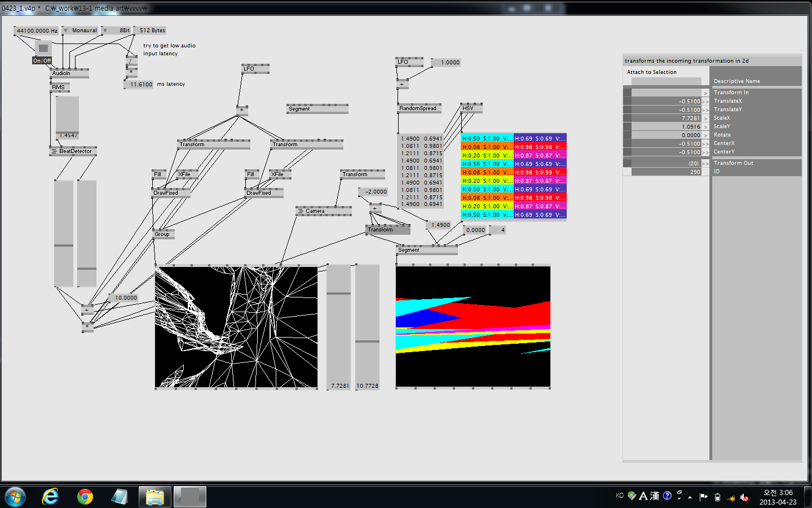Image resolution: width=812 pixels, height=508 pixels.
Task: Toggle pin visibility square for CenterY row
Action: click(x=627, y=152)
